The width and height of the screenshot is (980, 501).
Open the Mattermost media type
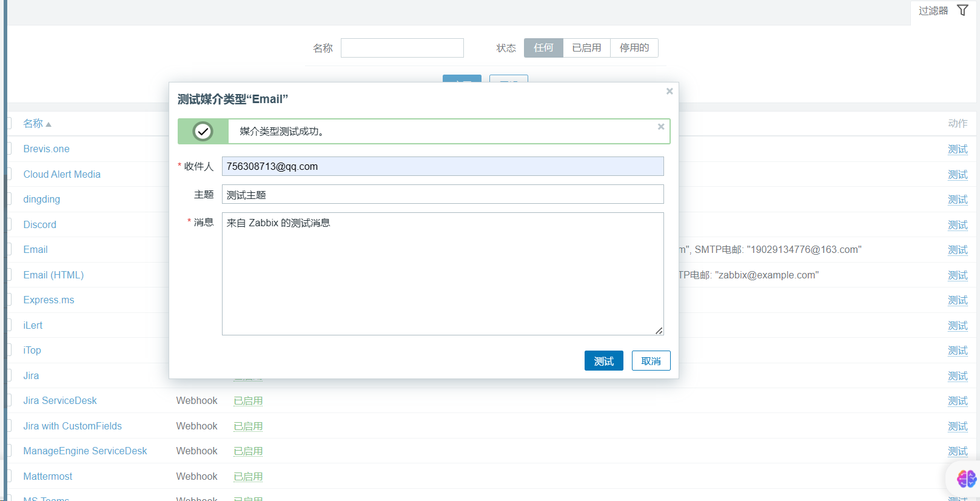pyautogui.click(x=47, y=476)
